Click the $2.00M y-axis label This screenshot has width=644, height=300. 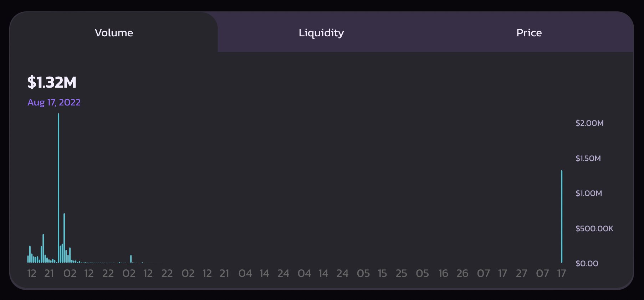pos(589,123)
